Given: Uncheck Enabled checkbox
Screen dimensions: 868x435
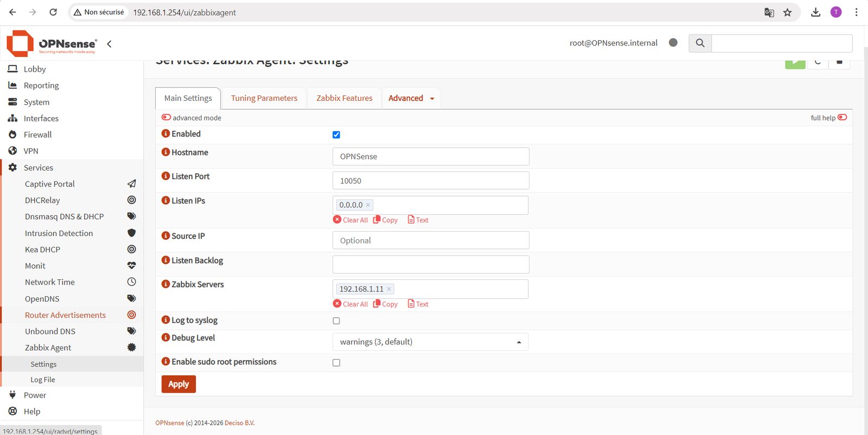Looking at the screenshot, I should coord(336,135).
